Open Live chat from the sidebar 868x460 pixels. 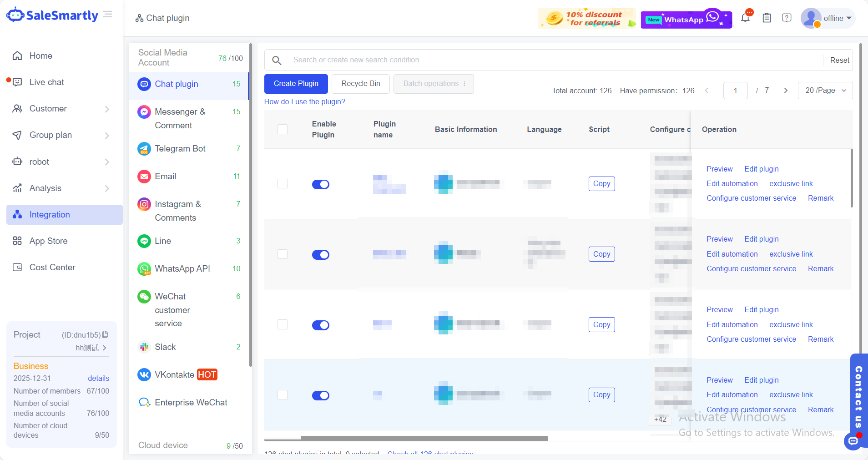pyautogui.click(x=46, y=82)
